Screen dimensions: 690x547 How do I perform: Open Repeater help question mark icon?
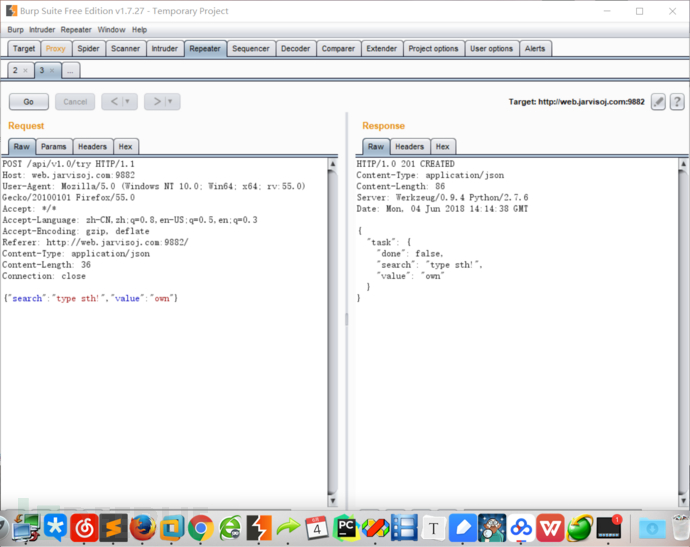(677, 102)
